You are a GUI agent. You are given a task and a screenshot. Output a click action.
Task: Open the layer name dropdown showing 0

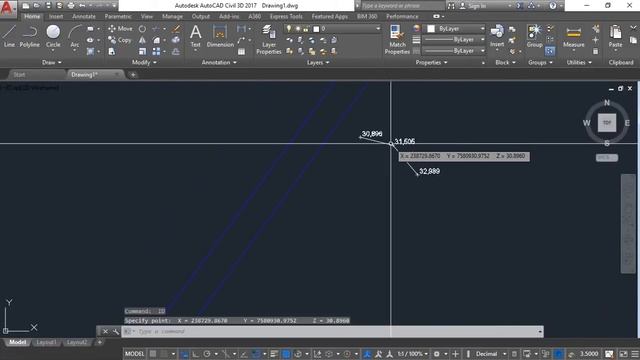(333, 29)
